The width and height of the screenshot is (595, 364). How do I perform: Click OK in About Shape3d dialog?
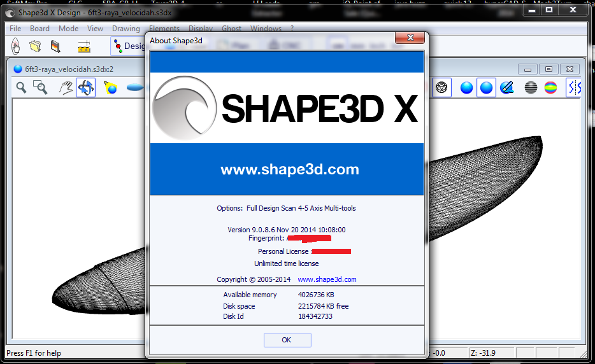click(287, 340)
